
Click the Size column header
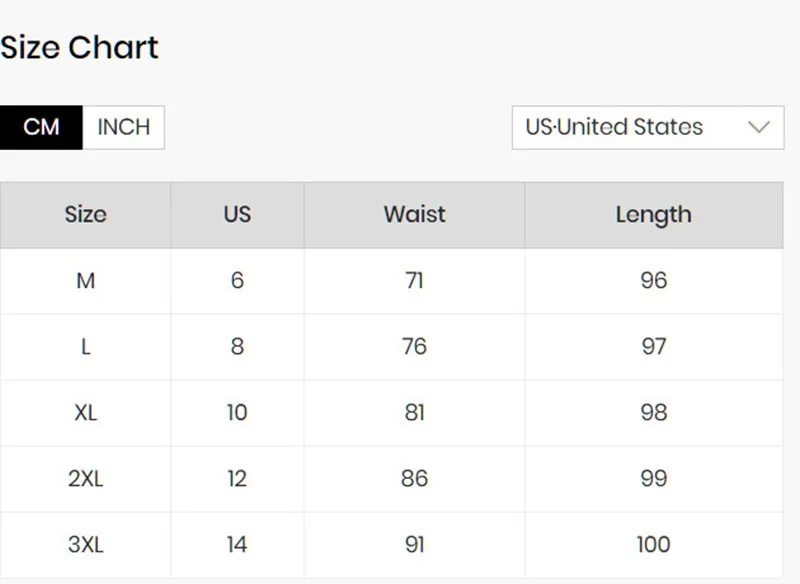(x=85, y=214)
